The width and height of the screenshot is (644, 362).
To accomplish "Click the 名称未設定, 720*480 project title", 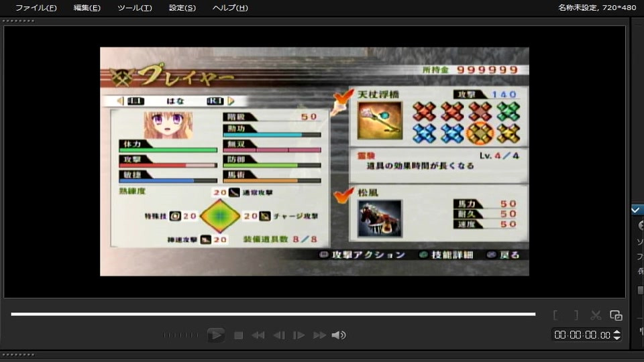I will 597,7.
